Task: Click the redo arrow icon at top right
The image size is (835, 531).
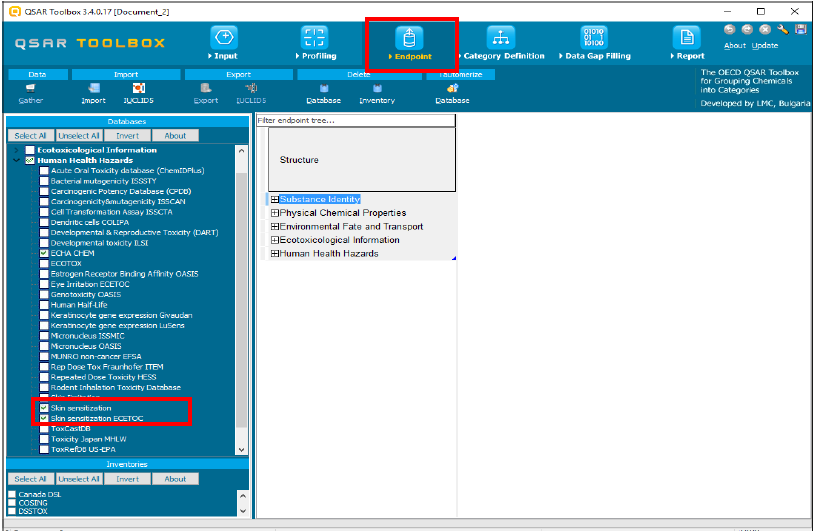Action: 747,30
